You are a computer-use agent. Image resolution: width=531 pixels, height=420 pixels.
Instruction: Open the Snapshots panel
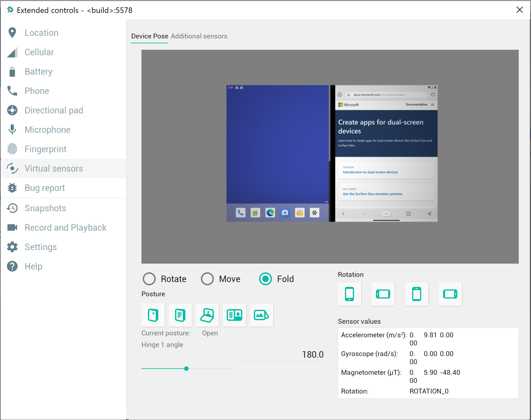pyautogui.click(x=45, y=208)
